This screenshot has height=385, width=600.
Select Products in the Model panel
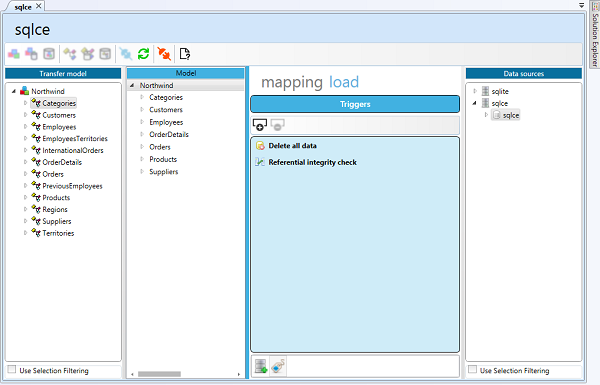pos(163,159)
